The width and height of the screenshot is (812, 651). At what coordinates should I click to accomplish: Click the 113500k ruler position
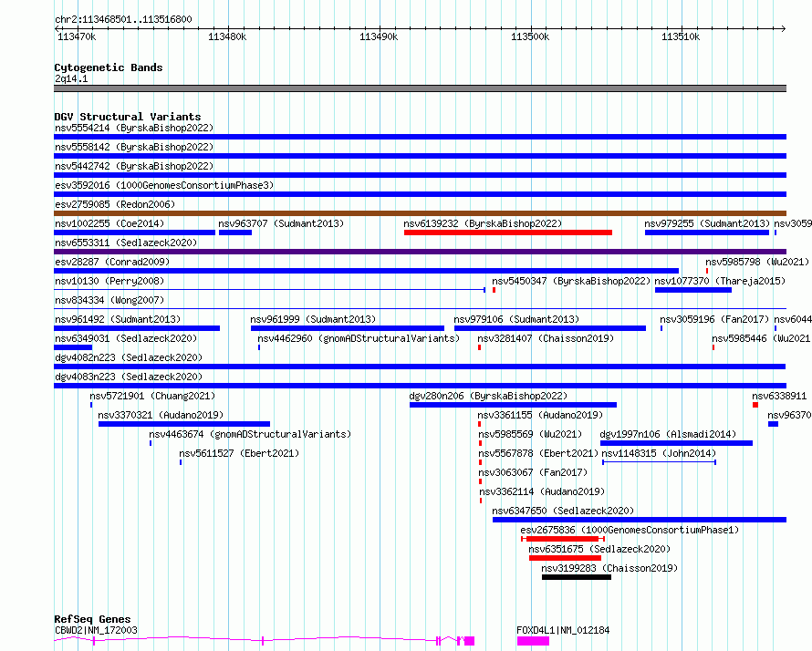pyautogui.click(x=530, y=36)
